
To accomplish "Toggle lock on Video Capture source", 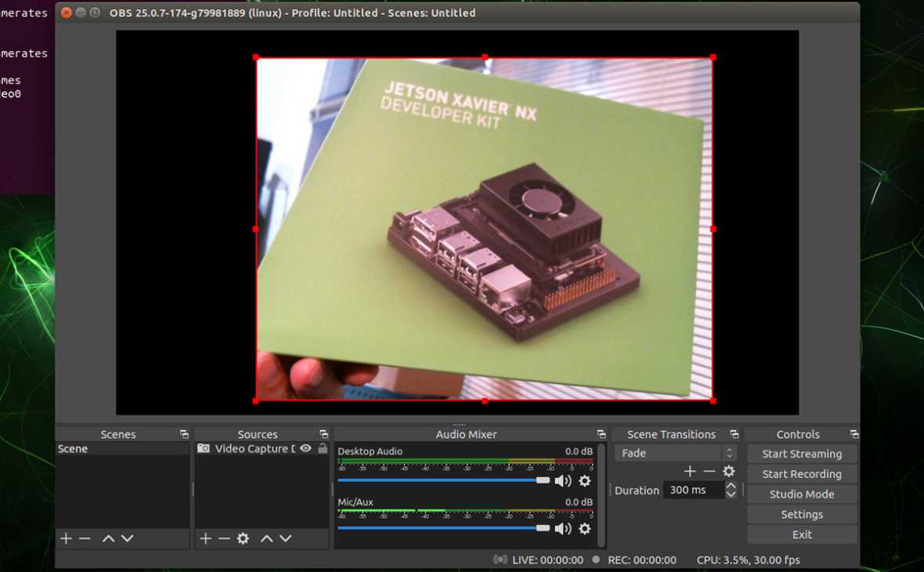I will coord(323,448).
